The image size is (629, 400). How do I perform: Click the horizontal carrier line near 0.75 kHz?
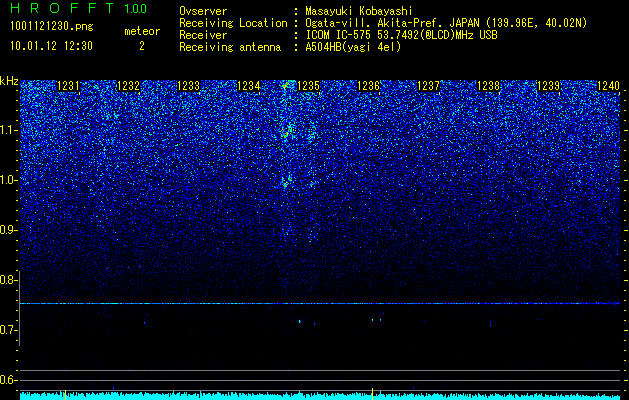[x=320, y=304]
